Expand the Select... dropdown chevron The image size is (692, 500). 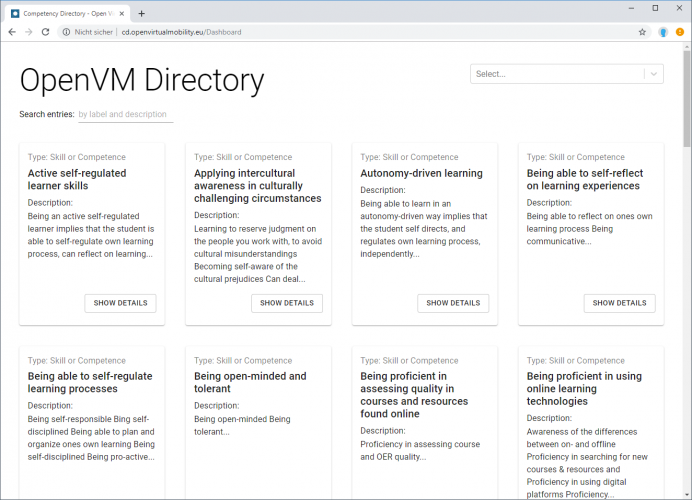click(654, 74)
